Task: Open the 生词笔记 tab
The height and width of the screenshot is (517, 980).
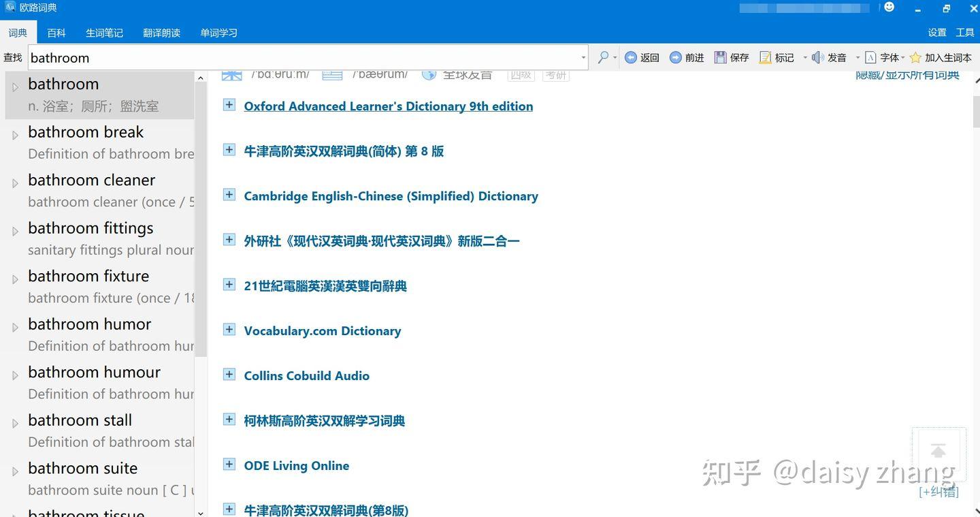Action: (x=104, y=33)
